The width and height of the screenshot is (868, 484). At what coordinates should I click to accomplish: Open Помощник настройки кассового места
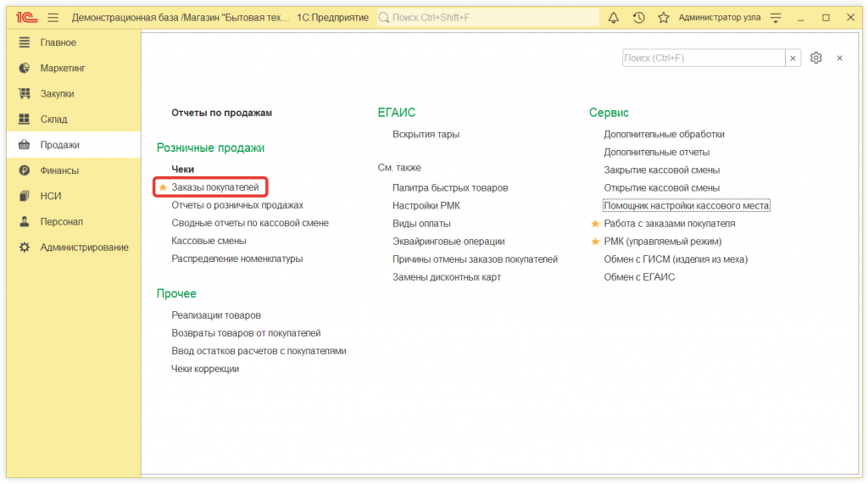coord(686,206)
